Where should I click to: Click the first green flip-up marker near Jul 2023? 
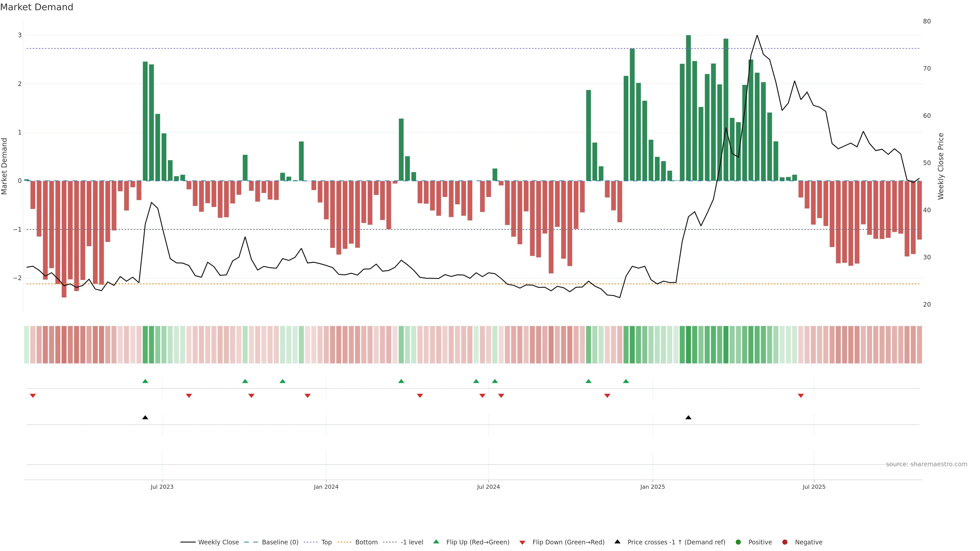coord(145,381)
